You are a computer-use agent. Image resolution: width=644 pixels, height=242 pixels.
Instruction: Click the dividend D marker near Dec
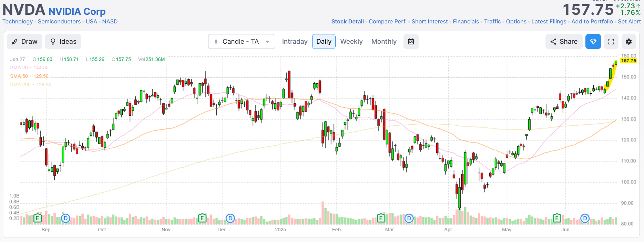(230, 218)
